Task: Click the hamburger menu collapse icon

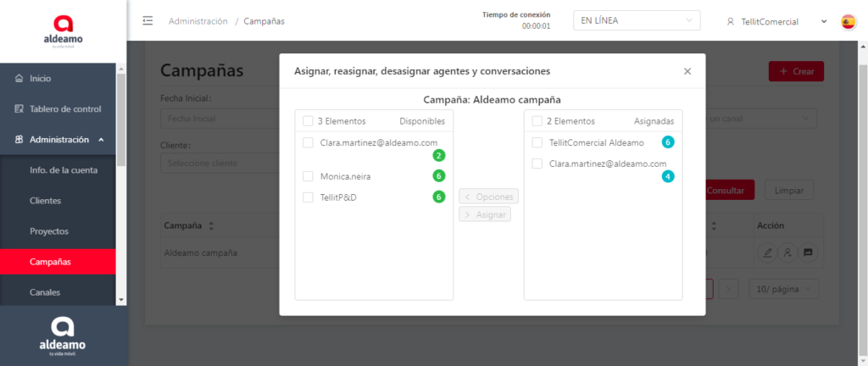Action: [147, 21]
